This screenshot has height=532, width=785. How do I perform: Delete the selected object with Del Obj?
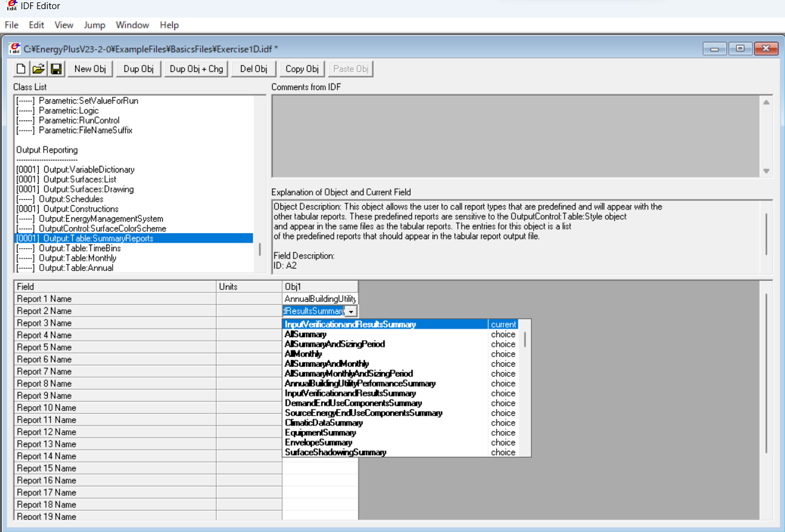(253, 68)
